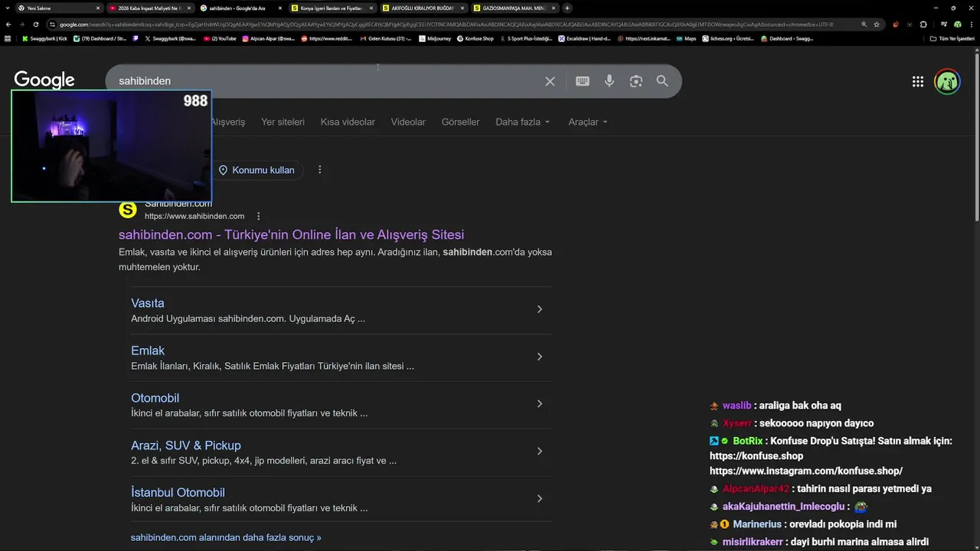This screenshot has height=551, width=980.
Task: Click the waslib username in chat
Action: tap(737, 406)
